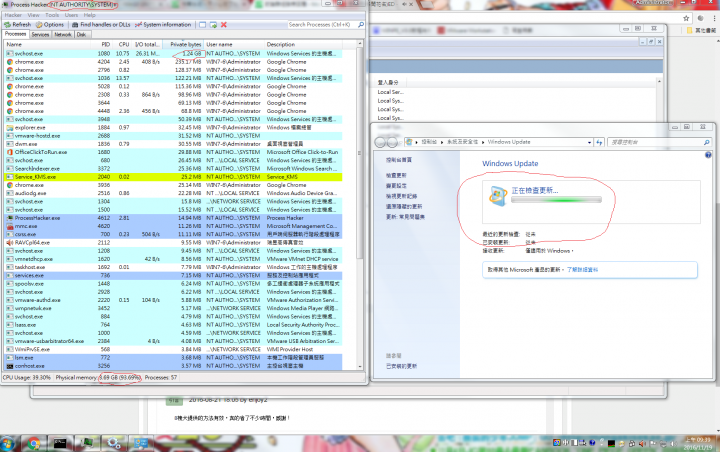This screenshot has width=720, height=452.
Task: Select chrome.exe row with PID 4204
Action: click(x=173, y=62)
